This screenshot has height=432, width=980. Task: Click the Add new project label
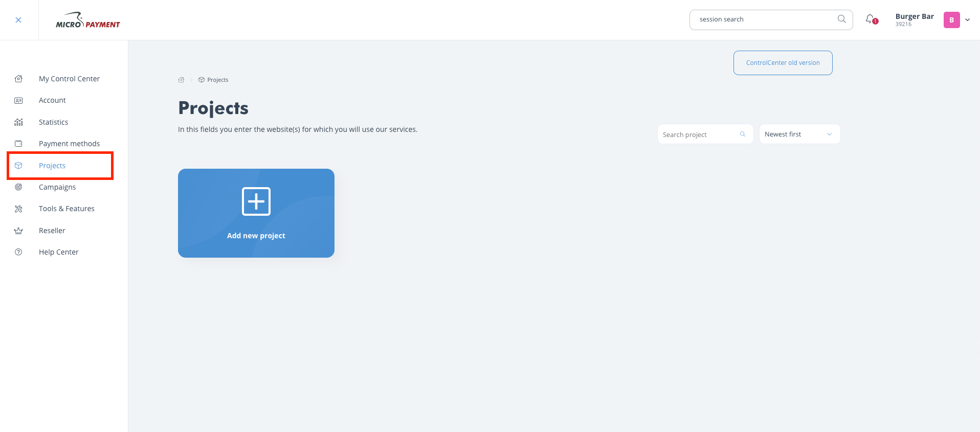pos(256,236)
